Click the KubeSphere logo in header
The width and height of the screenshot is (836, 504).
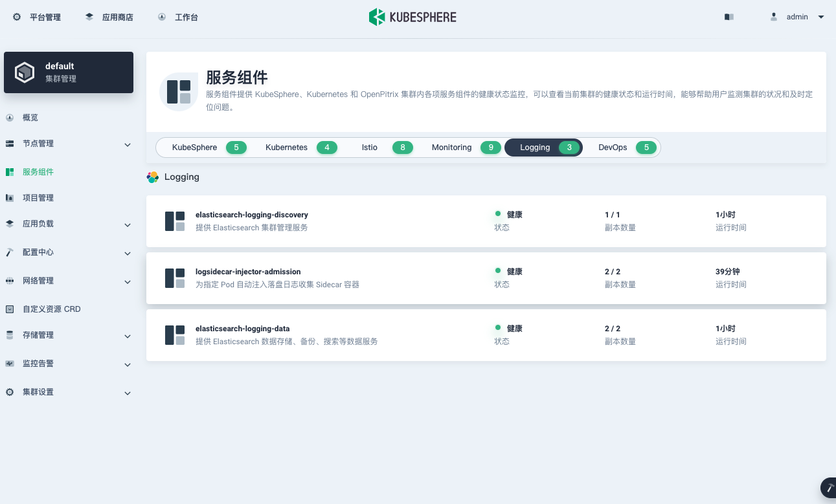(412, 17)
